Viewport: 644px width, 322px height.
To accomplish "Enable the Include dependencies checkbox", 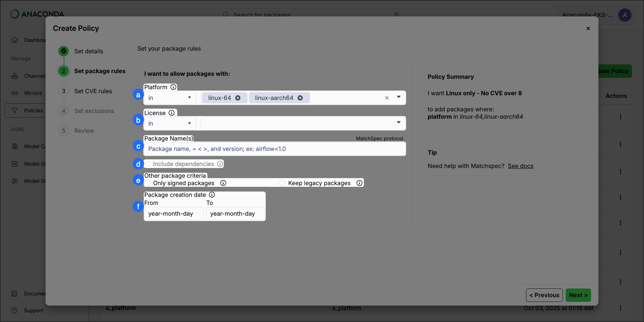I will [147, 164].
